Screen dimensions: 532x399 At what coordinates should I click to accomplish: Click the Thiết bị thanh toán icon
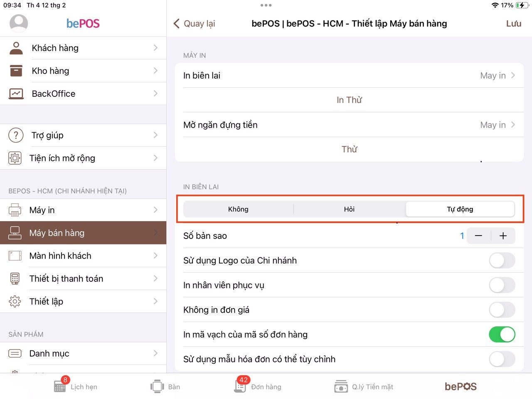point(15,278)
